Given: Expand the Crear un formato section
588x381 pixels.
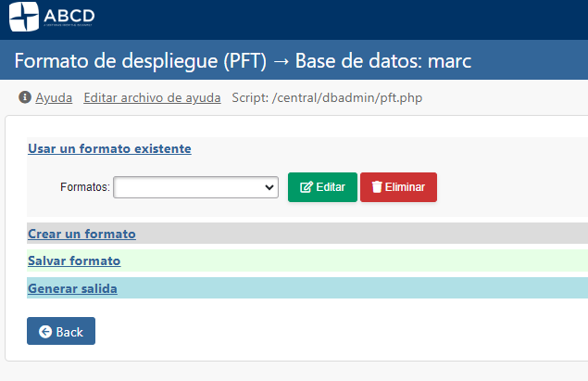Looking at the screenshot, I should (81, 234).
